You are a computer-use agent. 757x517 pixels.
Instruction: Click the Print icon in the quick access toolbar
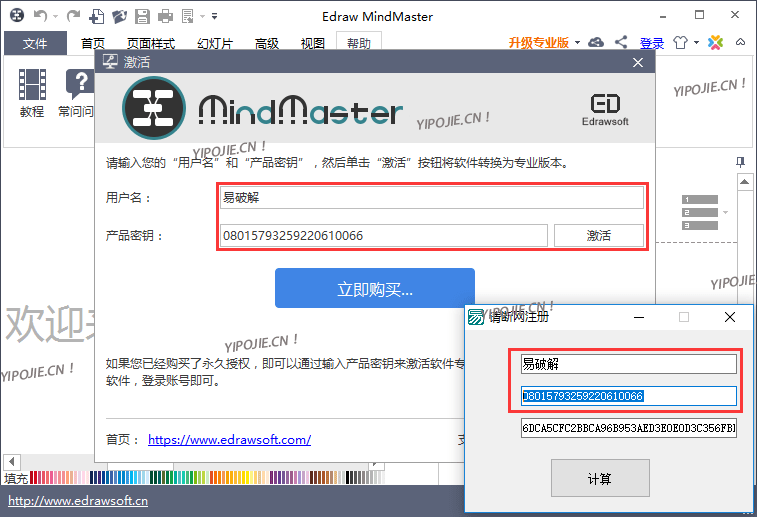click(x=165, y=16)
